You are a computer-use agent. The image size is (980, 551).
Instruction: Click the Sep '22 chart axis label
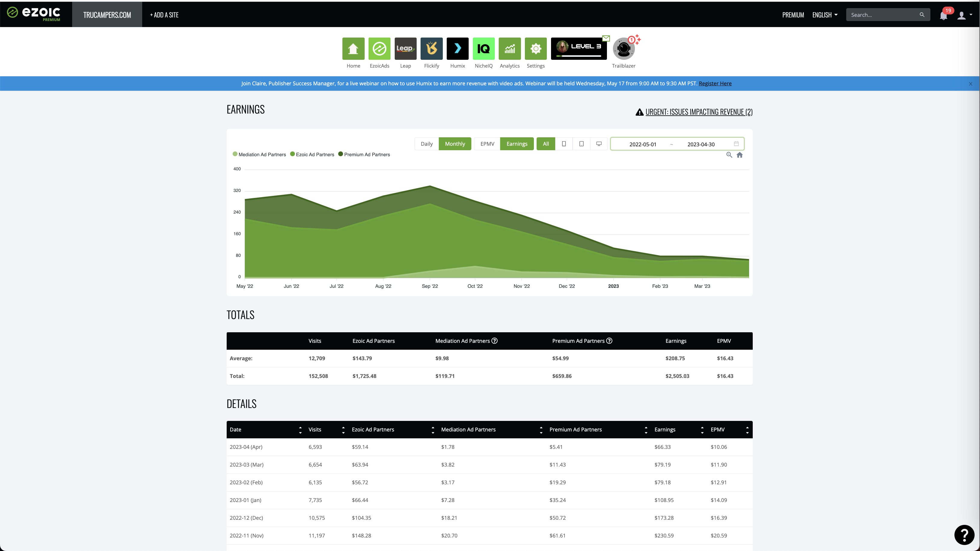(430, 286)
